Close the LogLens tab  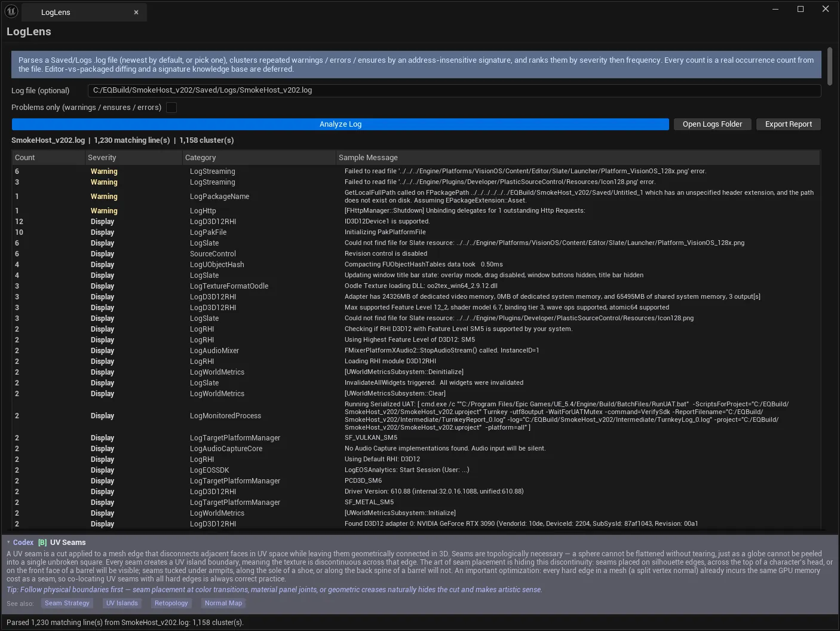[x=136, y=13]
